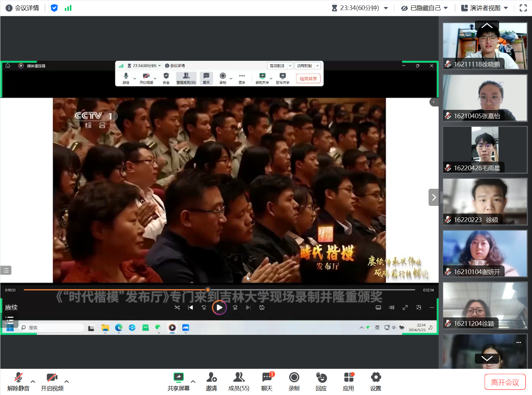Screen dimensions: 532x395
Task: Select the 16210405张嘉怡 participant video thumbnail
Action: 485,98
